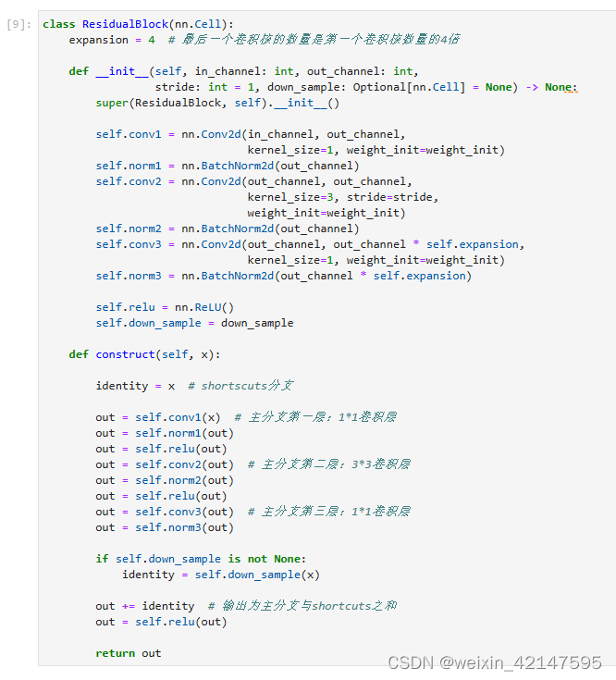This screenshot has height=680, width=616.
Task: Click the 'kernel_size=3, stride=stride,' line
Action: [343, 197]
